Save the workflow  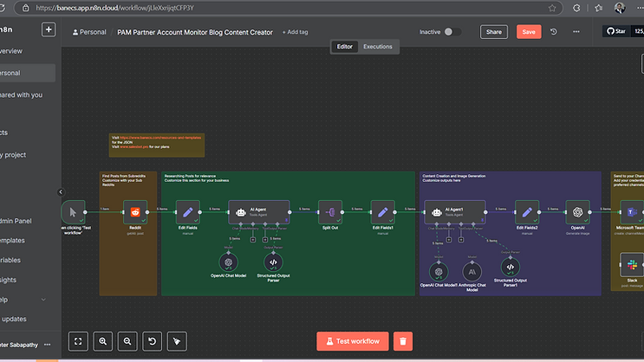coord(529,31)
